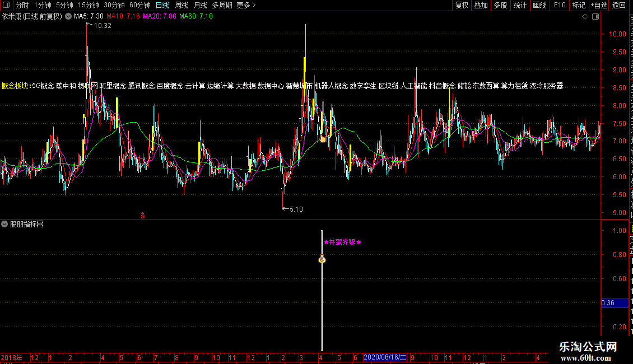Open the 复权 adjustment menu
Viewport: 633px width, 364px height.
[462, 5]
